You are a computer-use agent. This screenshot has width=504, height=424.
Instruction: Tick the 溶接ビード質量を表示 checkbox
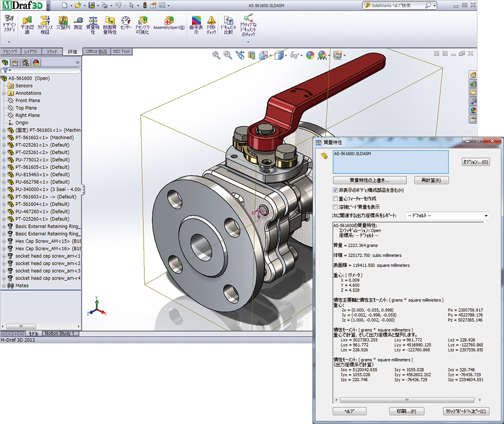[335, 207]
